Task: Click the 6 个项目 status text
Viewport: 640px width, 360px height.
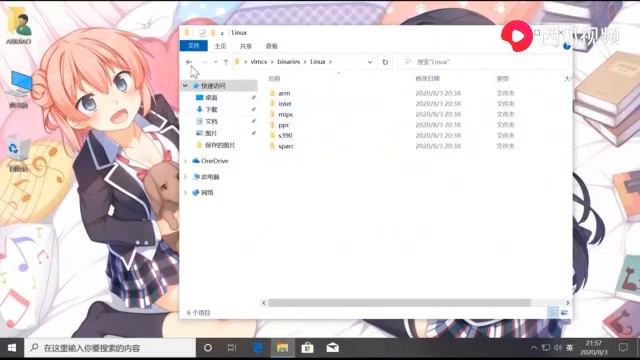Action: (198, 313)
